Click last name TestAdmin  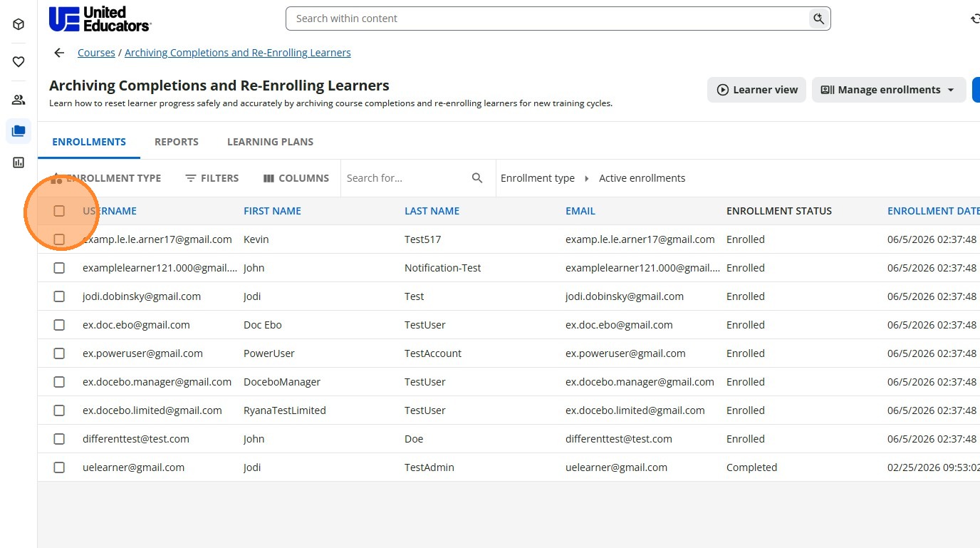(x=429, y=467)
